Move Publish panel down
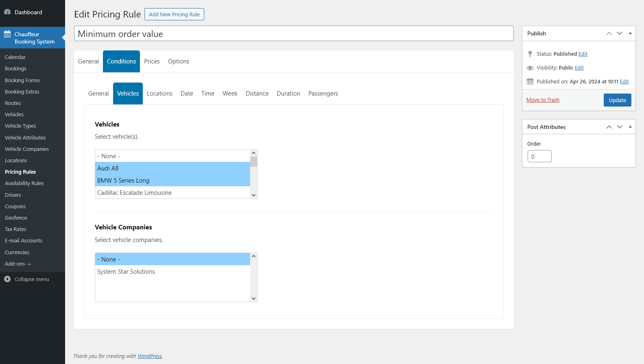Viewport: 644px width, 364px height. [x=620, y=33]
